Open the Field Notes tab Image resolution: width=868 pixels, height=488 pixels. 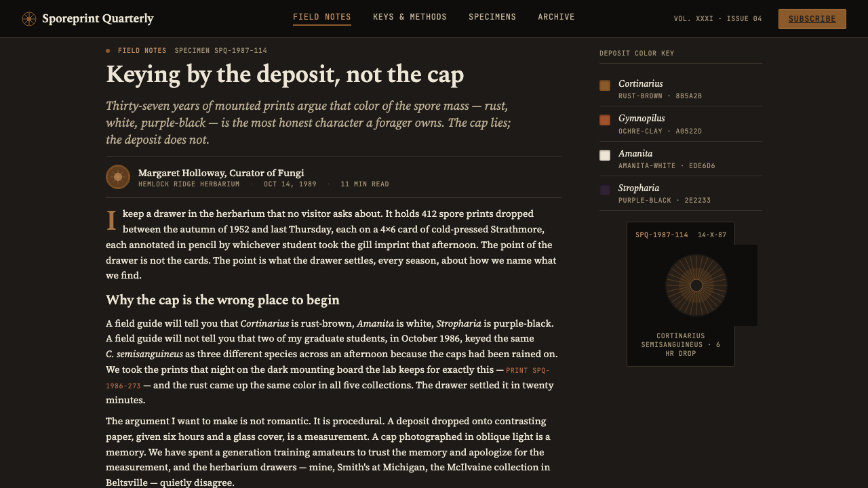click(x=322, y=18)
